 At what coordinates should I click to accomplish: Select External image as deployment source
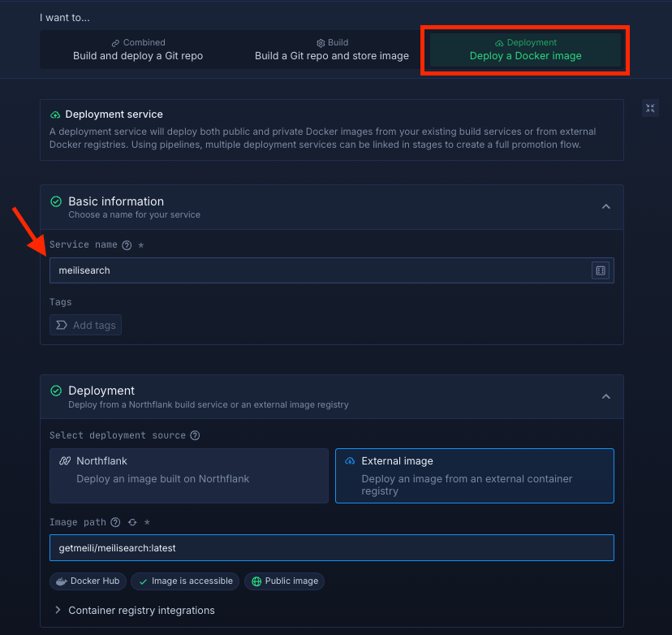coord(474,475)
